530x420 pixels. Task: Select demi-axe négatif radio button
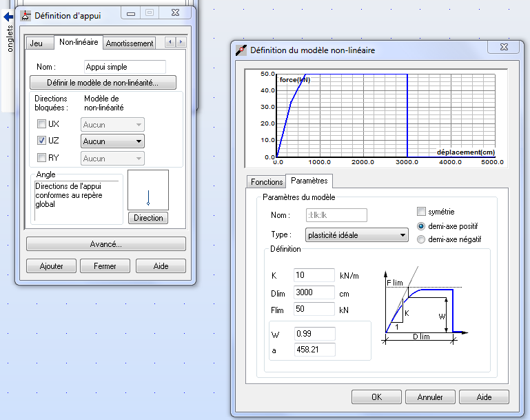(421, 239)
